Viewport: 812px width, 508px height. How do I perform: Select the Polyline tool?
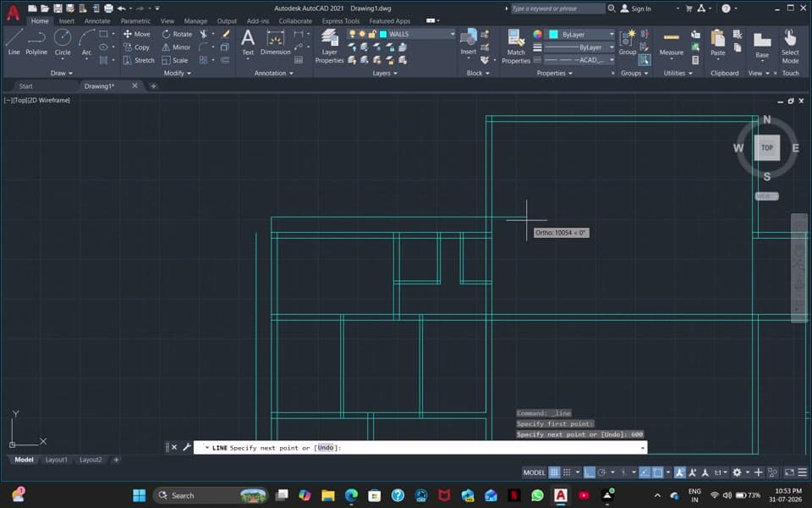[36, 41]
